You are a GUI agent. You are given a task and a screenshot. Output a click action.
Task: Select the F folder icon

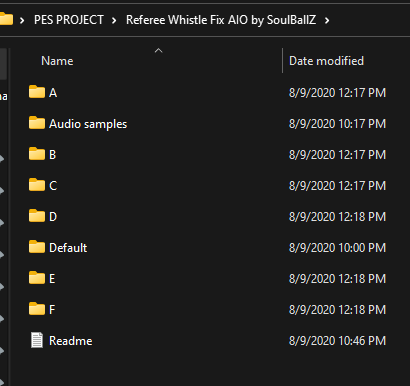tap(37, 309)
